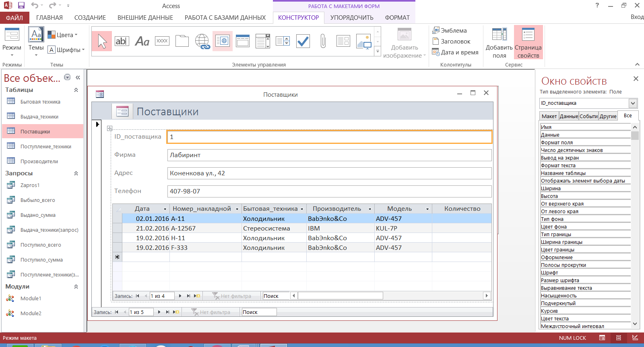Switch to the ГЛАВНАЯ ribbon tab
Viewport: 644px width, 347px height.
(x=50, y=18)
